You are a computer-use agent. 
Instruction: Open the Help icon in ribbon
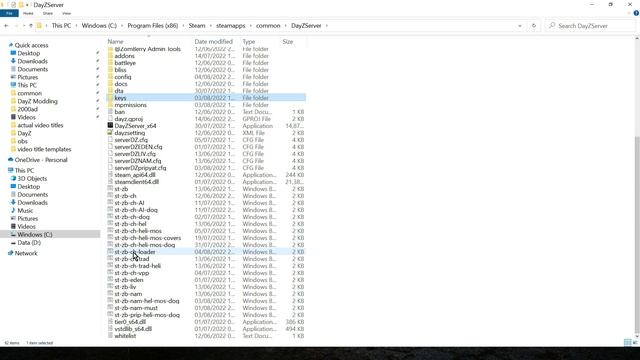[x=636, y=13]
